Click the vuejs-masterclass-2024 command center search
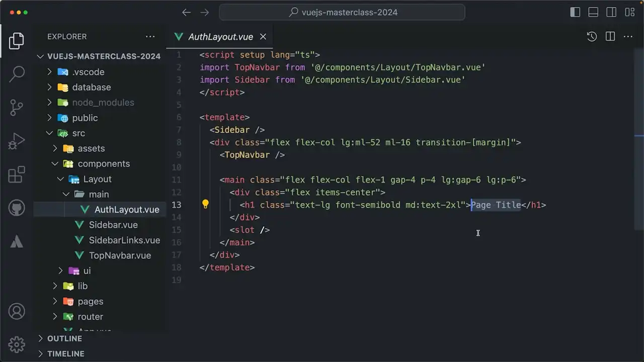644x362 pixels. pos(342,13)
